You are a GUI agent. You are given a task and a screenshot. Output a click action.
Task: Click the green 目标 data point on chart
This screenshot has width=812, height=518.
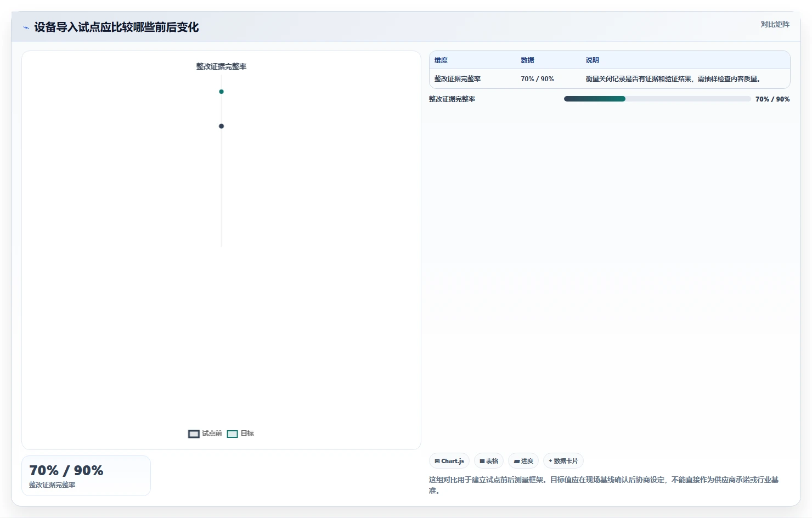pyautogui.click(x=221, y=92)
